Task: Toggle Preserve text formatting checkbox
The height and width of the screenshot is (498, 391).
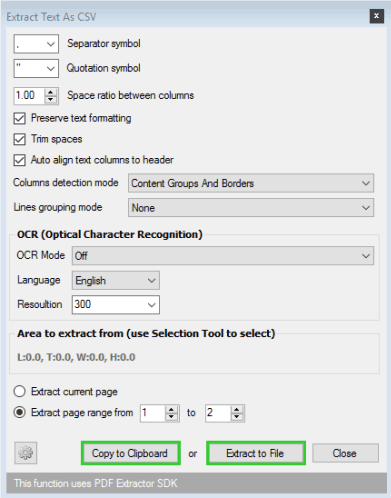Action: (20, 118)
